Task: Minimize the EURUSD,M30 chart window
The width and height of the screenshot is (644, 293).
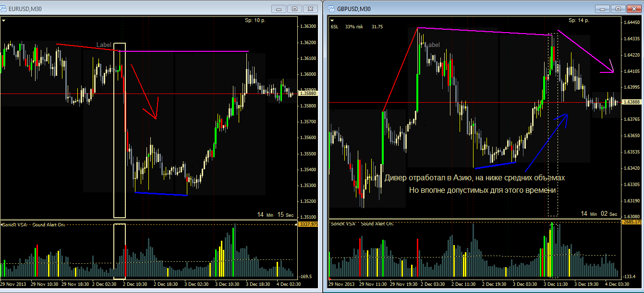Action: [279, 9]
